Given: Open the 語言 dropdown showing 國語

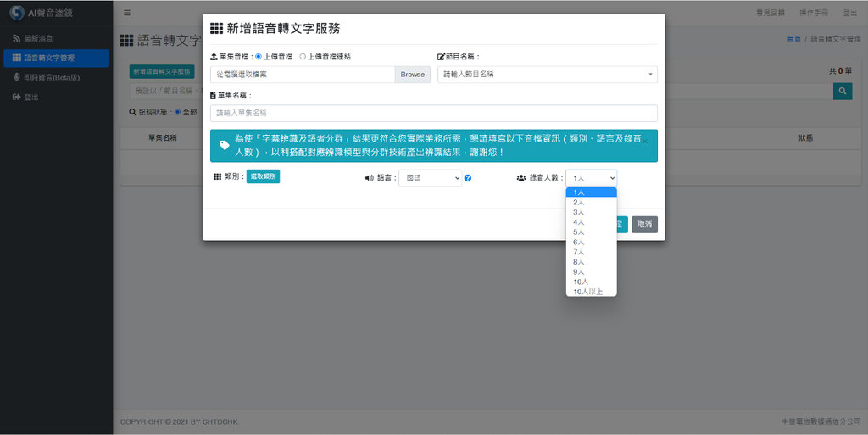Looking at the screenshot, I should pyautogui.click(x=430, y=178).
